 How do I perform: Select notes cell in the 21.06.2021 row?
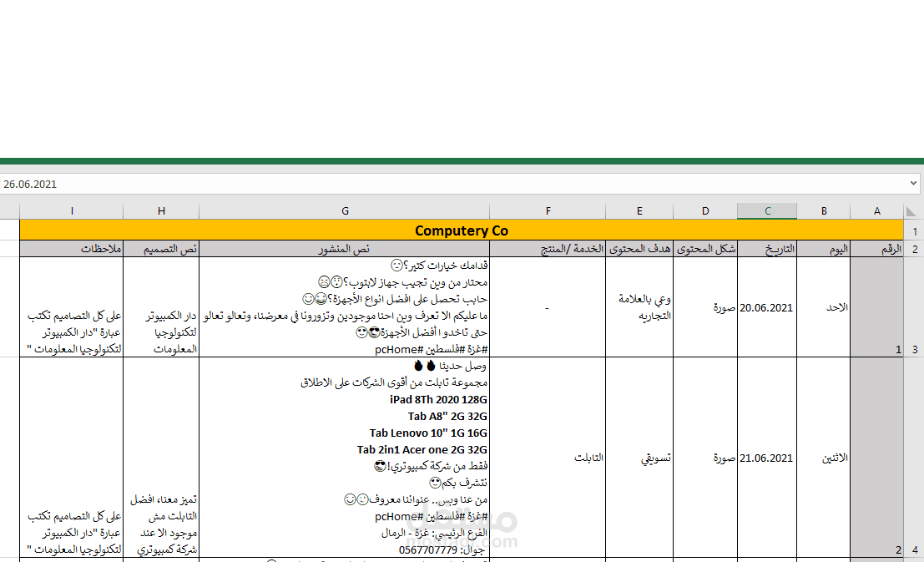(x=72, y=458)
